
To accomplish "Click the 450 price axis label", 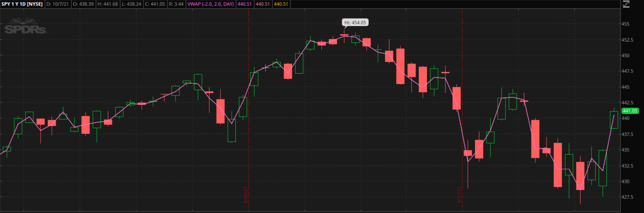I will pyautogui.click(x=625, y=55).
